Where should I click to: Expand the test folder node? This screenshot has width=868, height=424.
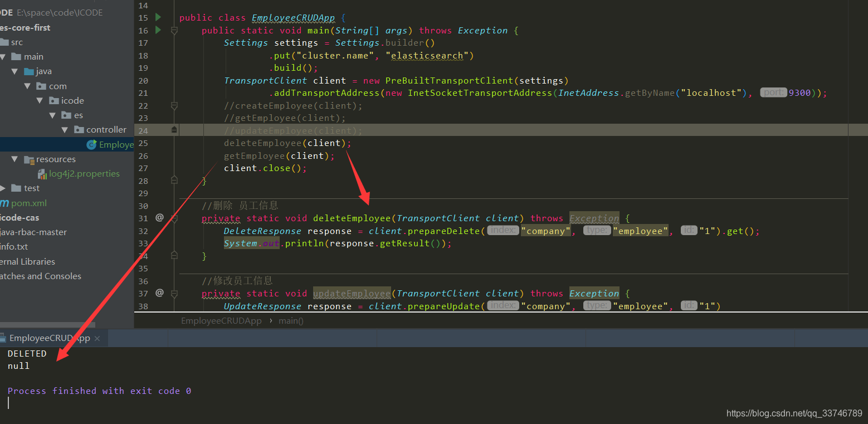click(x=3, y=188)
